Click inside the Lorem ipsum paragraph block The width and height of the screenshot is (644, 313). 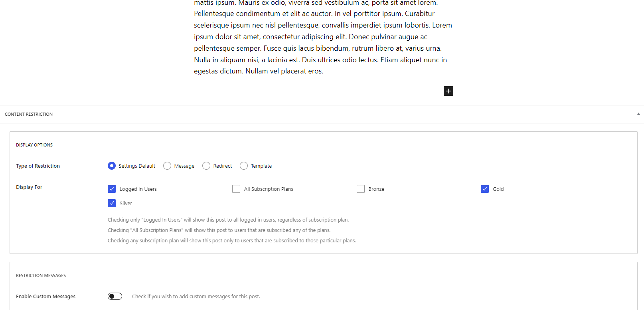323,37
